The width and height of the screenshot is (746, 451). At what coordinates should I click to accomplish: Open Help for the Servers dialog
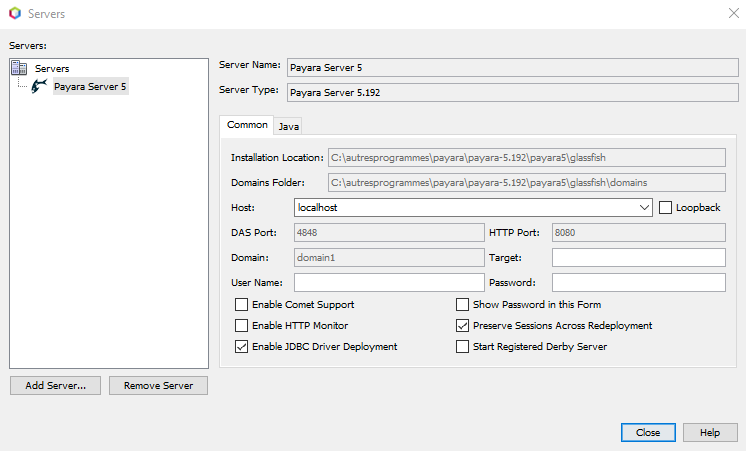tap(709, 432)
